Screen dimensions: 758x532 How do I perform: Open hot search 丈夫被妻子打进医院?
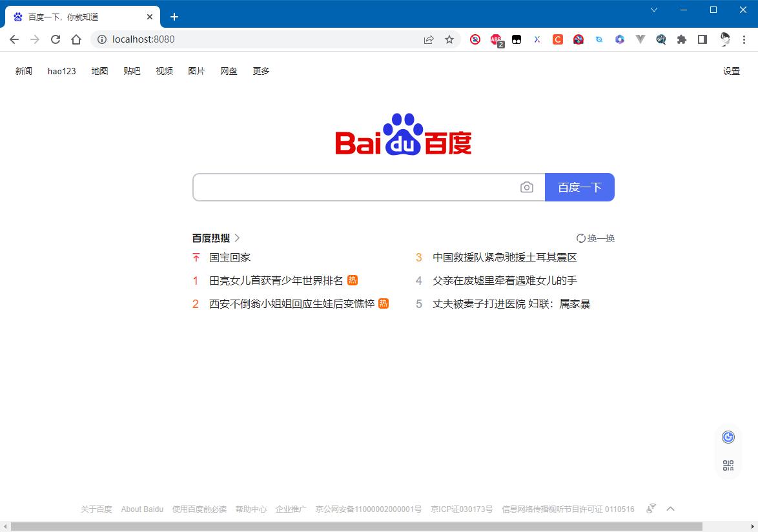(478, 303)
